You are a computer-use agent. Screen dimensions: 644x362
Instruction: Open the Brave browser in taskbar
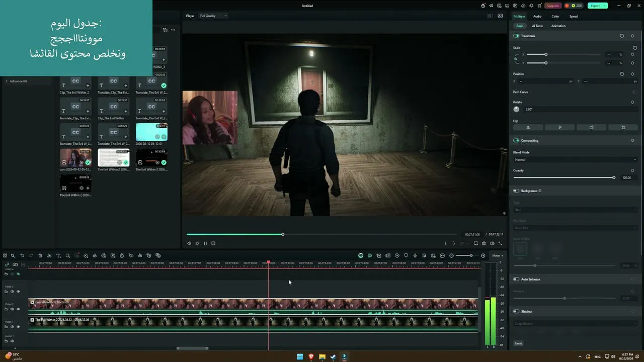pyautogui.click(x=311, y=357)
